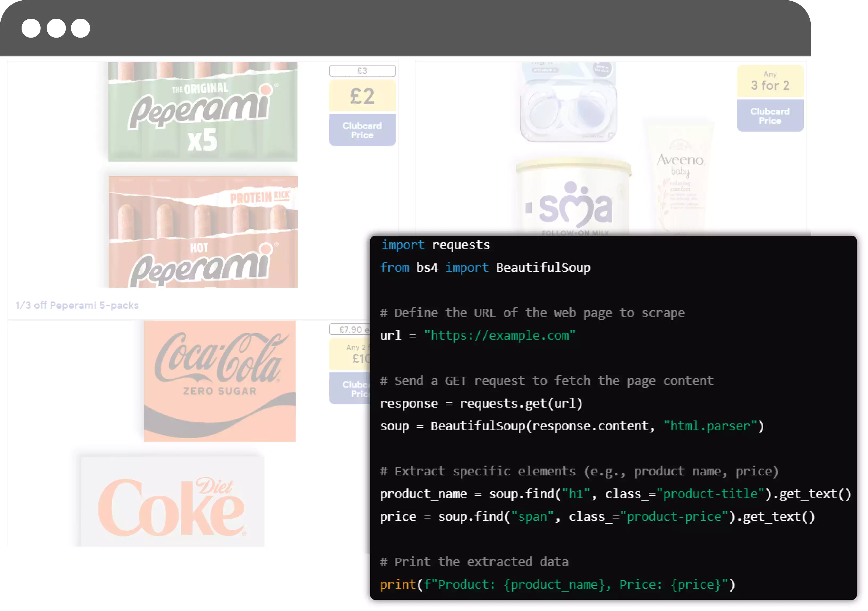868x611 pixels.
Task: Click the £3 original price label
Action: tap(362, 71)
